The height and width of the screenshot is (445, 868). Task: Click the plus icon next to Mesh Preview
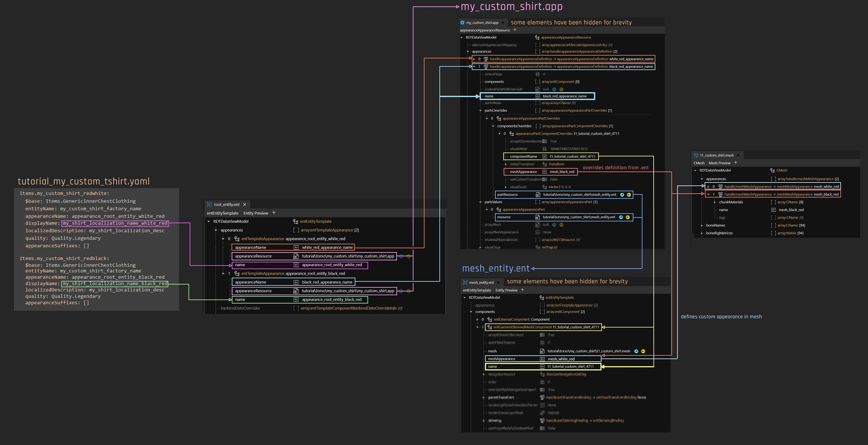[x=736, y=163]
